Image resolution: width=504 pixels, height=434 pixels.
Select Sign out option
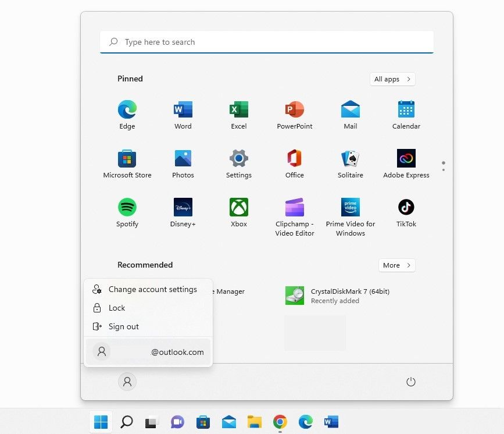click(x=148, y=326)
